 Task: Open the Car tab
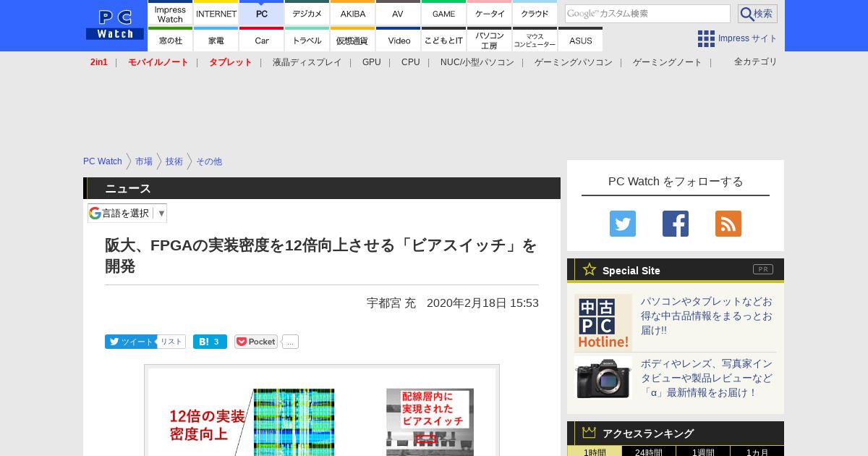tap(262, 41)
